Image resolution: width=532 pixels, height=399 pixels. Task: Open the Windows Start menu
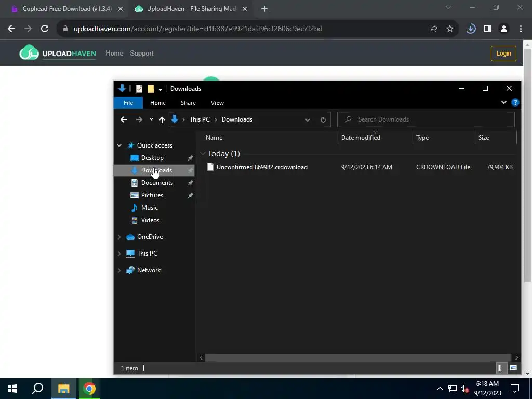(12, 389)
